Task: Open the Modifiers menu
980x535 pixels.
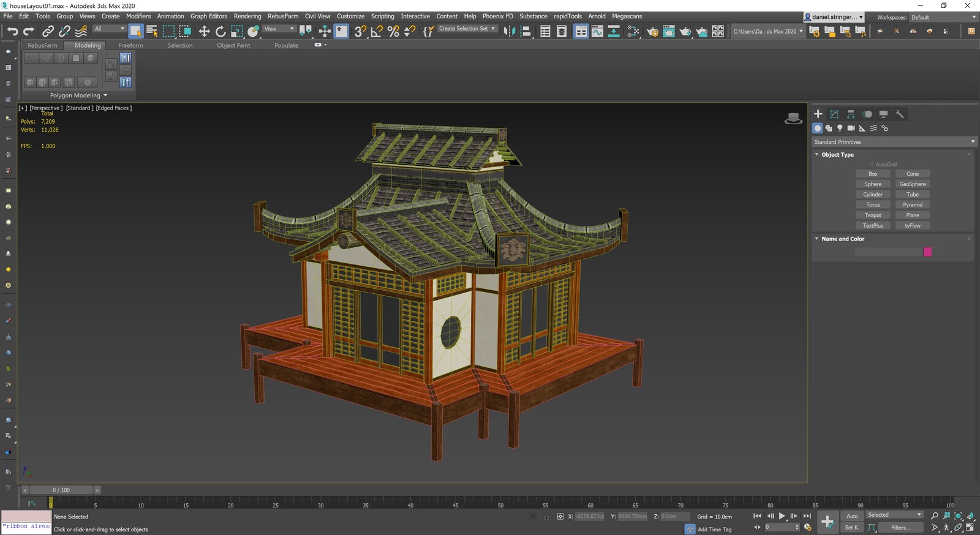Action: click(138, 17)
